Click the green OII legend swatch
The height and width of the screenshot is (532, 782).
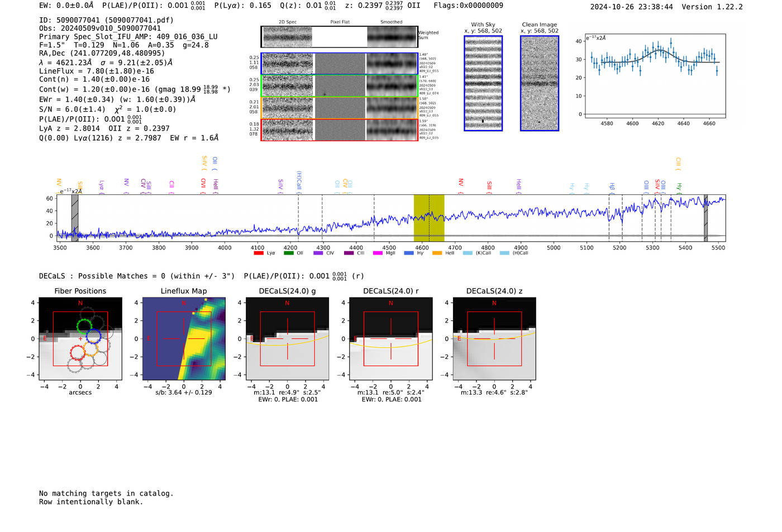click(288, 253)
